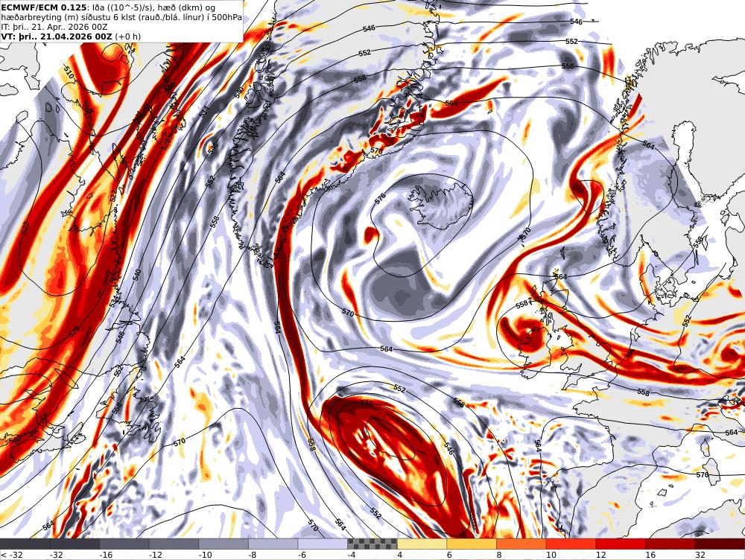Select the '< -32' legend label

(11, 555)
